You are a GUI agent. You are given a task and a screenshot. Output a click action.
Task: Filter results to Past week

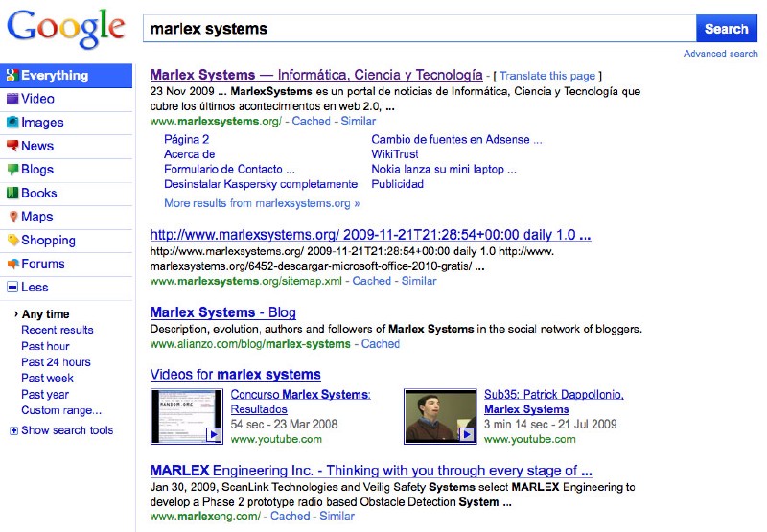[47, 378]
